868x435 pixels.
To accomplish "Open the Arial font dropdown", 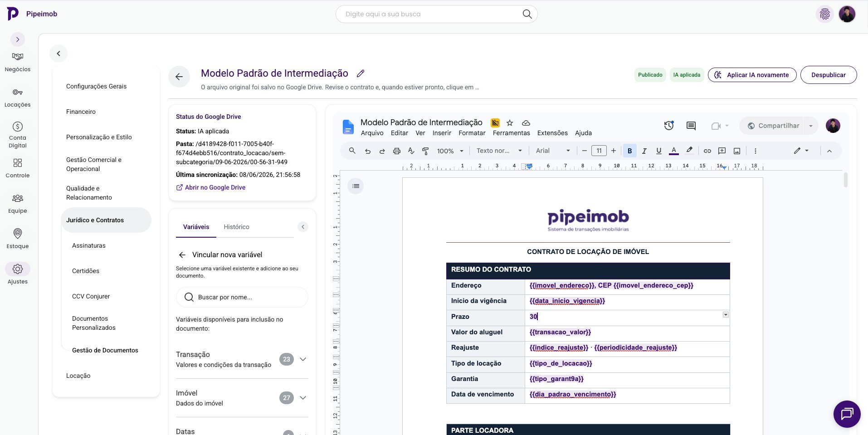I will tap(553, 151).
